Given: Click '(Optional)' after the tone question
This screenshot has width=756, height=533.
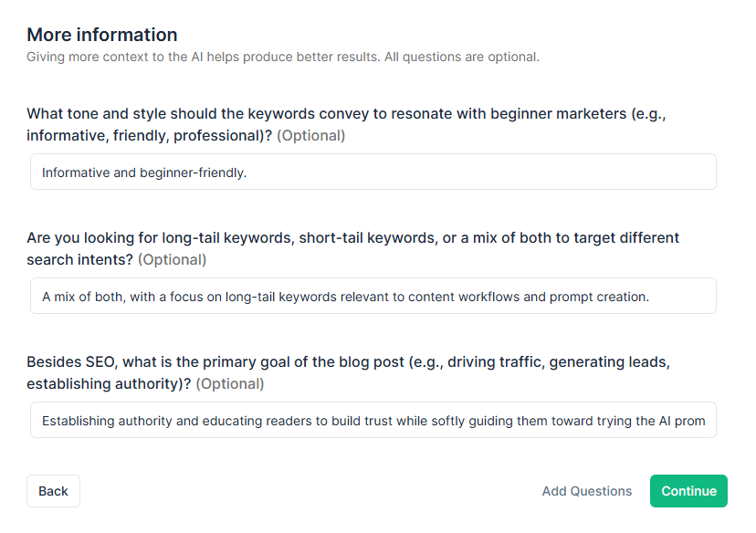Looking at the screenshot, I should (311, 136).
